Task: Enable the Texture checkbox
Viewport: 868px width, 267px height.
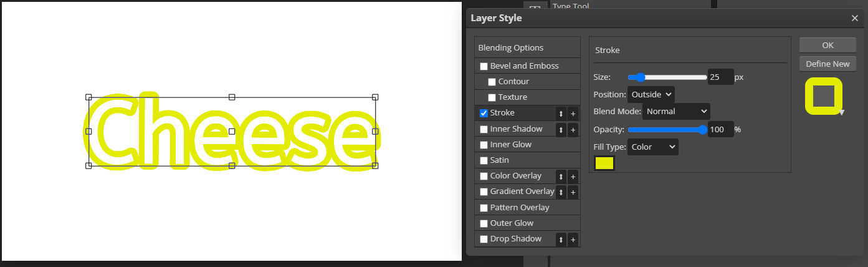Action: coord(492,97)
